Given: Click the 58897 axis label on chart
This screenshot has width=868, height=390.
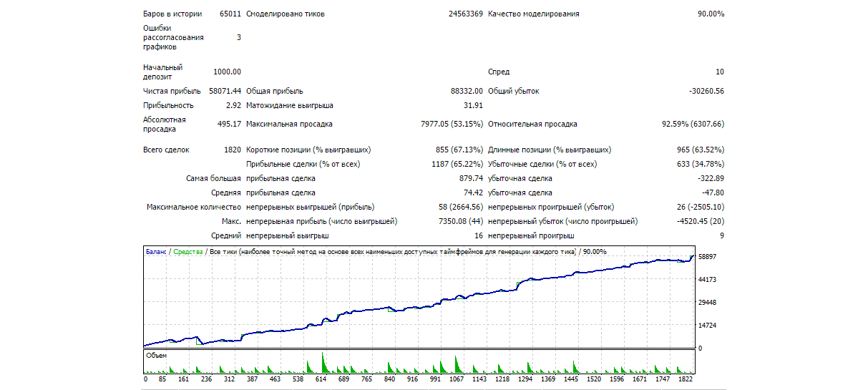Looking at the screenshot, I should [708, 256].
